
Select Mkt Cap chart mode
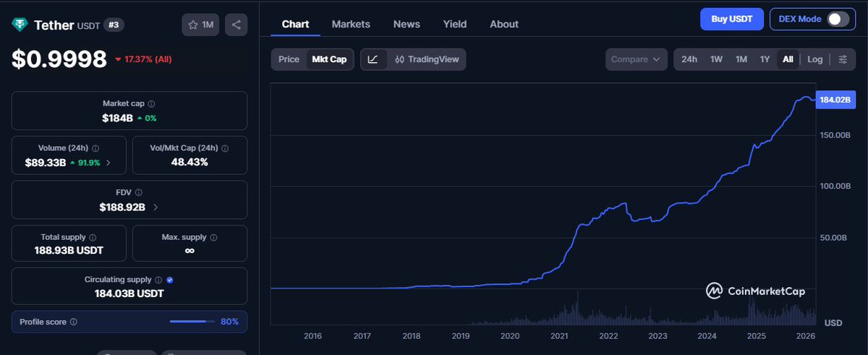click(329, 59)
